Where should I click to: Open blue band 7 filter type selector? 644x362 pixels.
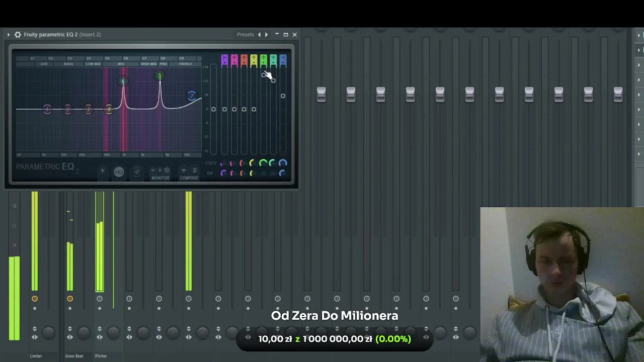tap(283, 61)
